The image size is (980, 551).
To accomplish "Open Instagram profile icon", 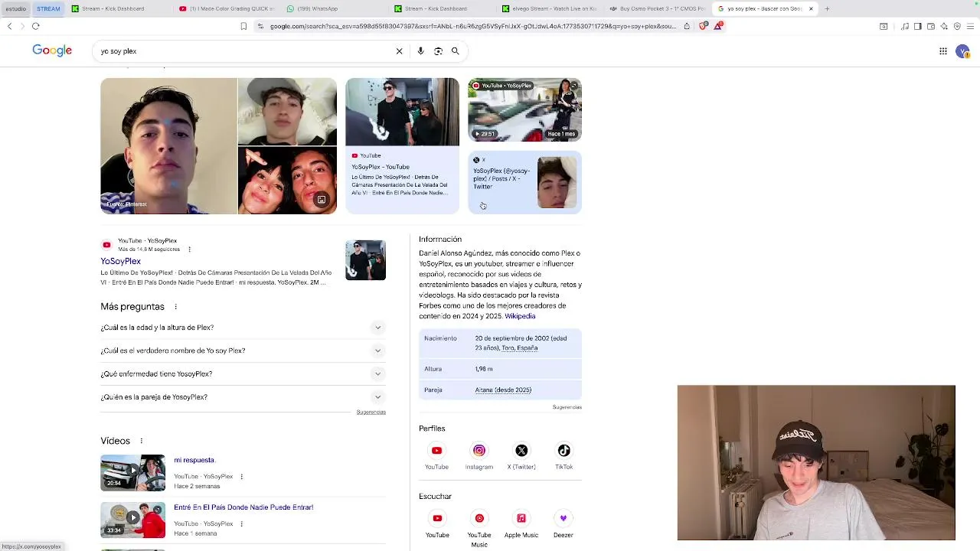I will point(479,451).
